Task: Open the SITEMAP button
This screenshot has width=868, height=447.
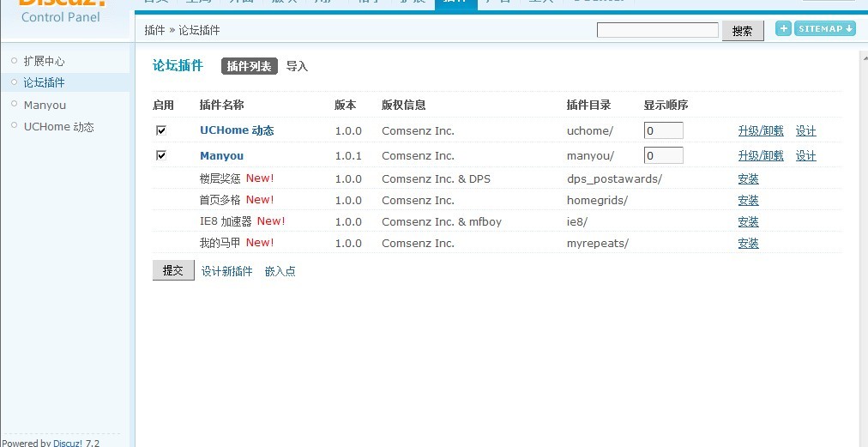Action: (x=825, y=29)
